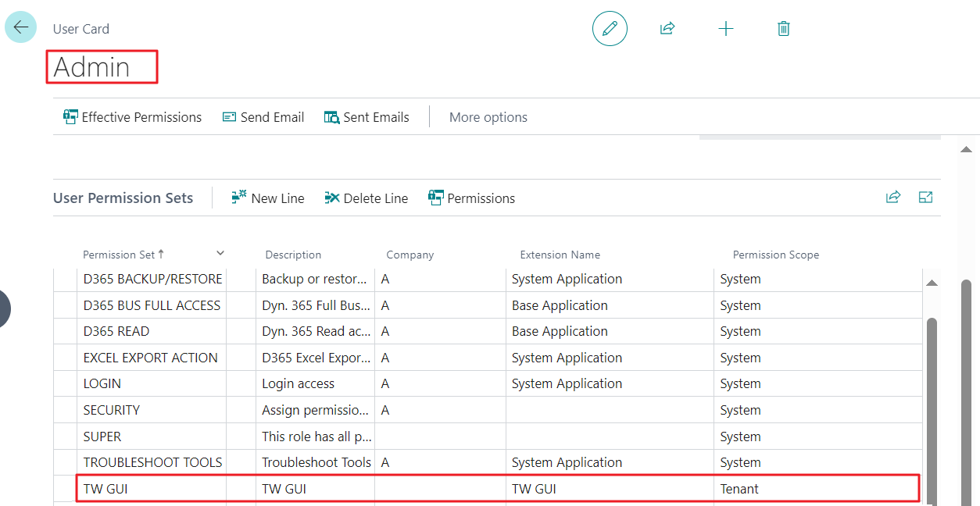The height and width of the screenshot is (506, 980).
Task: Click the table's vertical scrollbar
Action: point(932,390)
